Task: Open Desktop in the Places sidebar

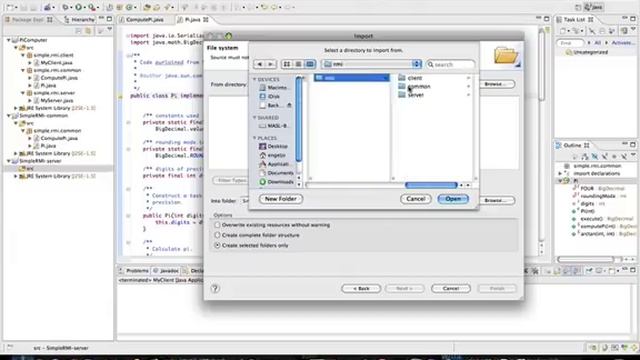Action: pyautogui.click(x=274, y=146)
